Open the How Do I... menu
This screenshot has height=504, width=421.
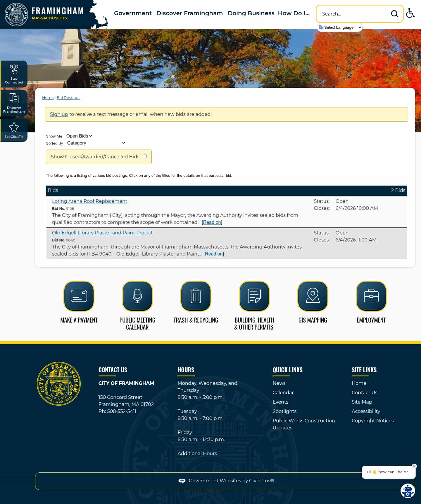[x=294, y=13]
